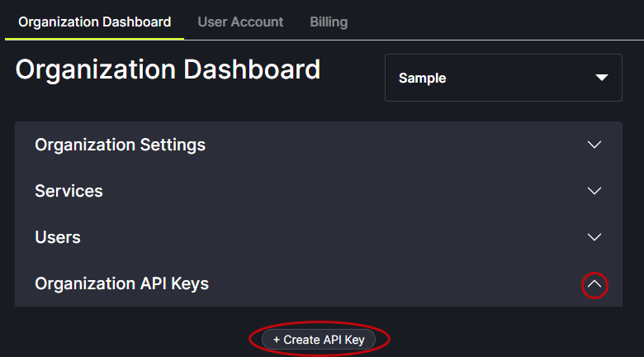The width and height of the screenshot is (644, 357).
Task: Click the "Sample" text in the organization selector
Action: point(422,79)
